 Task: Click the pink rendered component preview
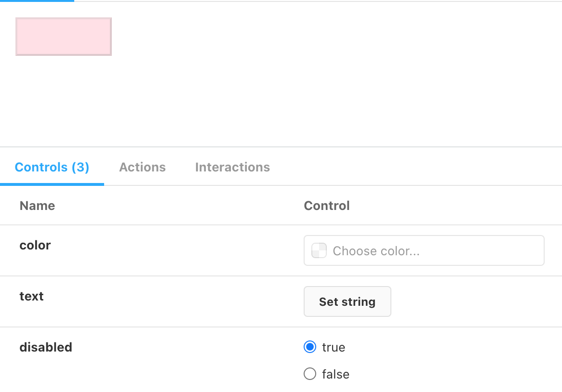click(x=63, y=37)
